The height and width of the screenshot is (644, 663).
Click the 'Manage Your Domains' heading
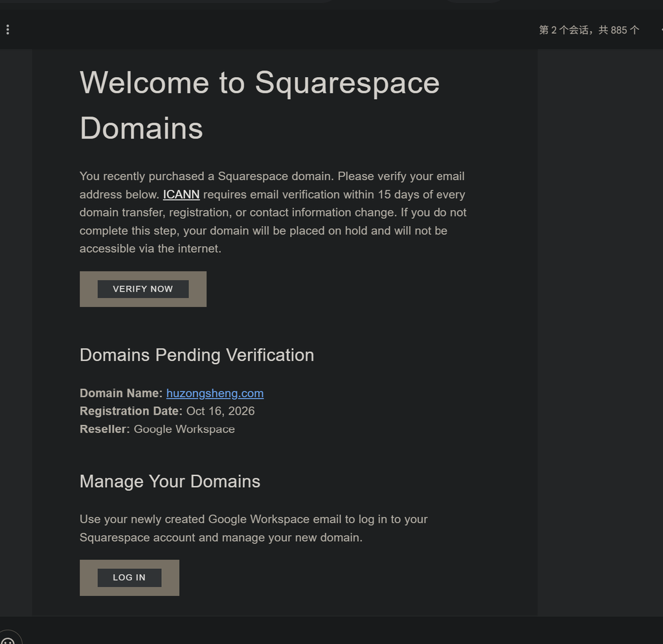coord(170,481)
